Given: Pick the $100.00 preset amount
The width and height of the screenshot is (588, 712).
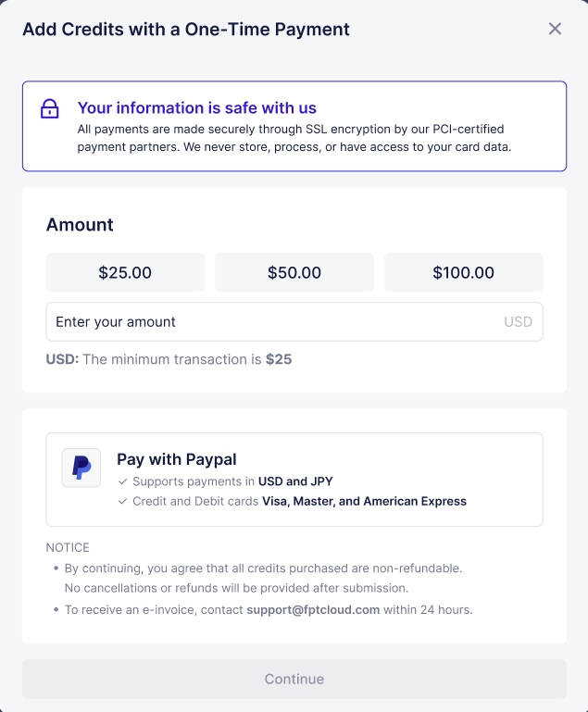Looking at the screenshot, I should (x=463, y=273).
